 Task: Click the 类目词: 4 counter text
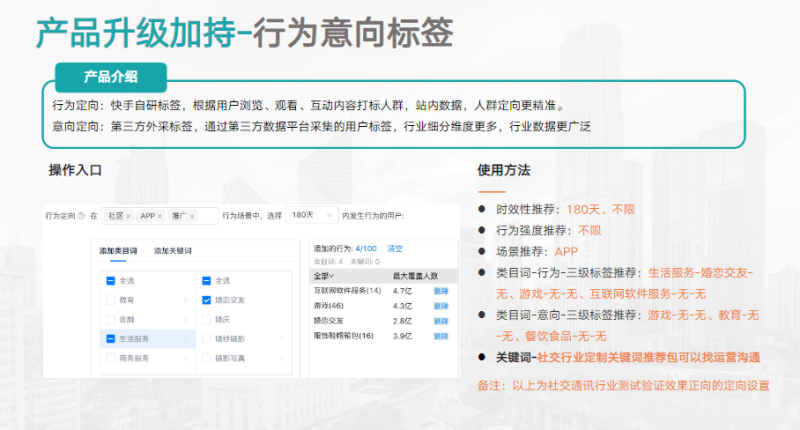pyautogui.click(x=328, y=262)
